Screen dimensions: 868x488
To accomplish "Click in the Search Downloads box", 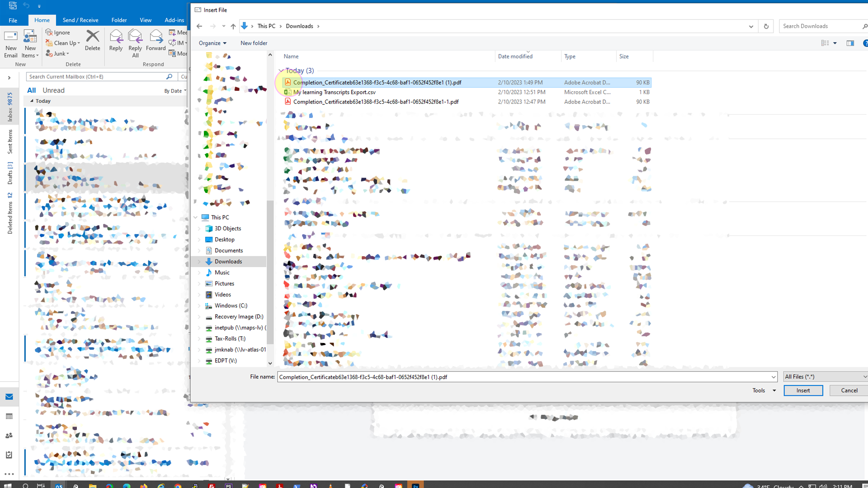I will (818, 26).
